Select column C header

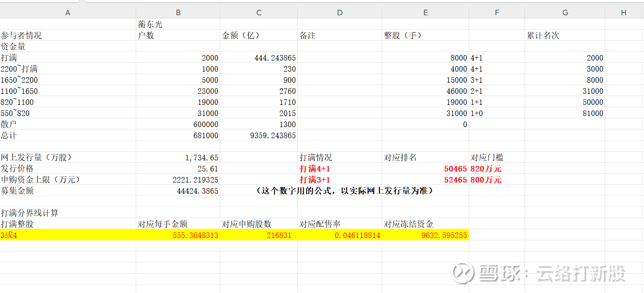tap(259, 12)
